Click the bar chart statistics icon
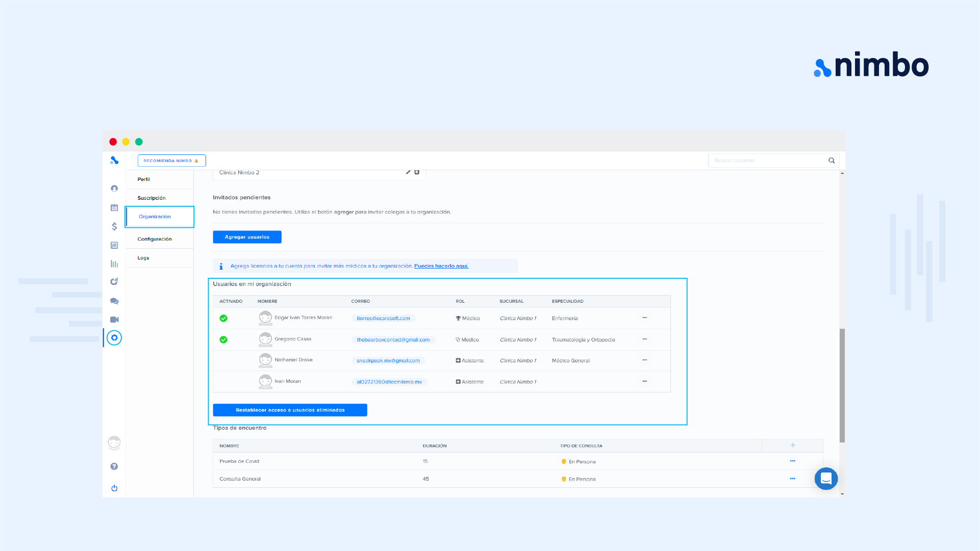The height and width of the screenshot is (551, 980). point(114,264)
